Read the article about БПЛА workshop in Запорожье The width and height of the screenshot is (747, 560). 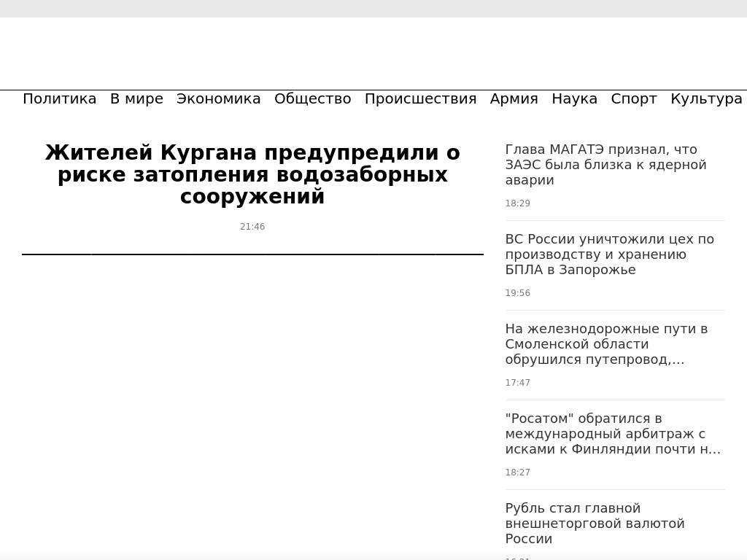tap(609, 254)
